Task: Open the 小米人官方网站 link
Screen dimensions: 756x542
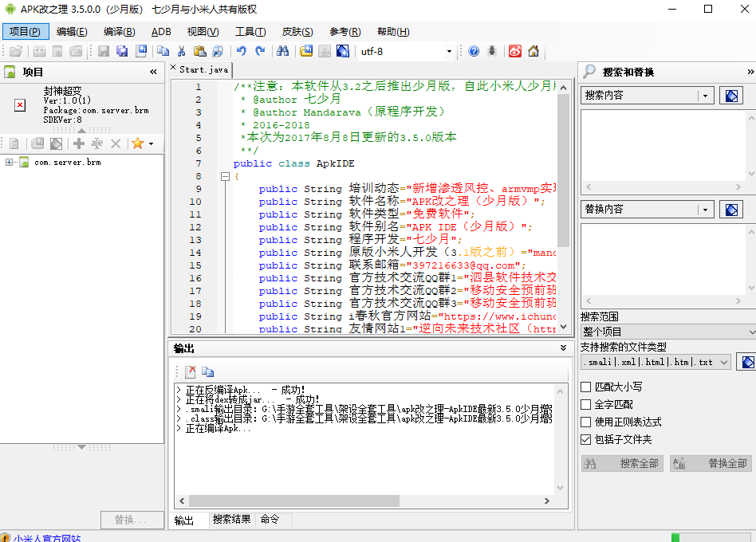Action: point(47,538)
